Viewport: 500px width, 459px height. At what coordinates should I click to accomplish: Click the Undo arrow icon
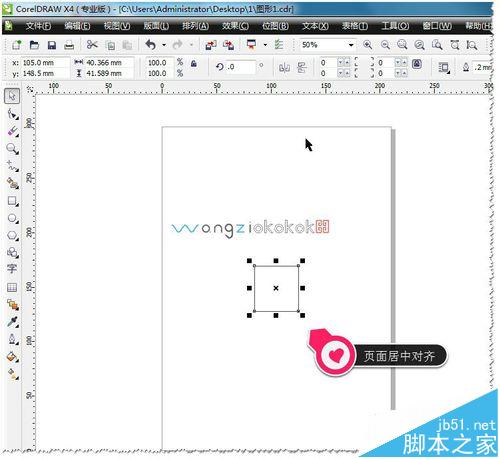151,44
